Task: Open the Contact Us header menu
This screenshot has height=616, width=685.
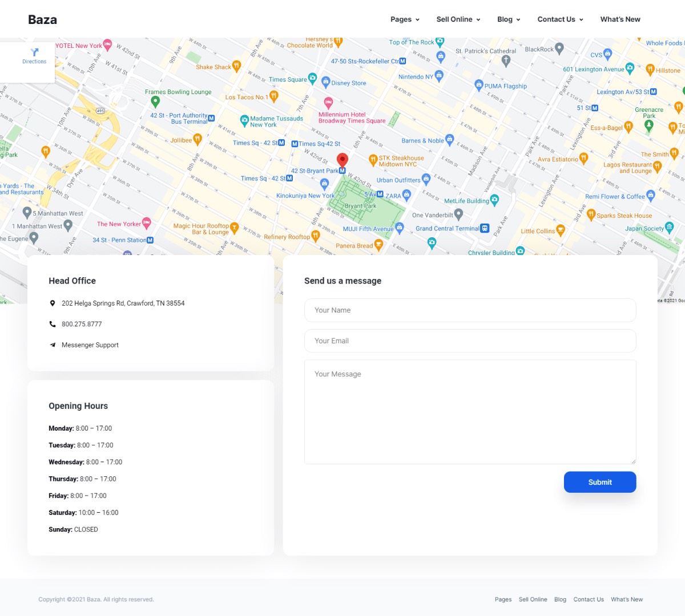Action: pyautogui.click(x=561, y=19)
